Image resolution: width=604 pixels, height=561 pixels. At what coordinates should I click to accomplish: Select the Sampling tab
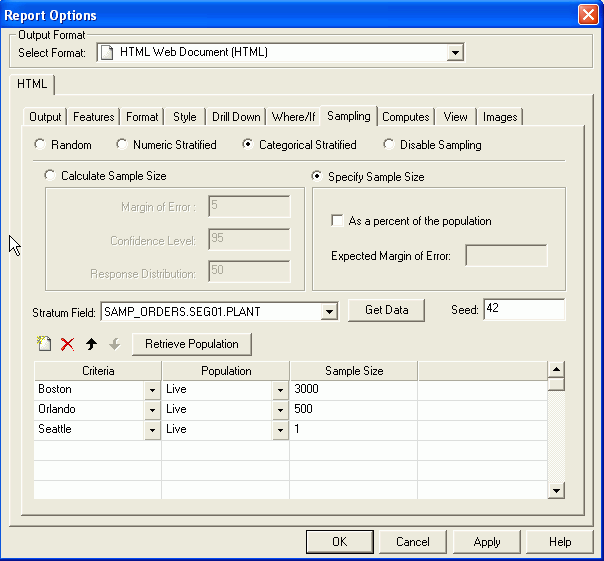click(349, 116)
